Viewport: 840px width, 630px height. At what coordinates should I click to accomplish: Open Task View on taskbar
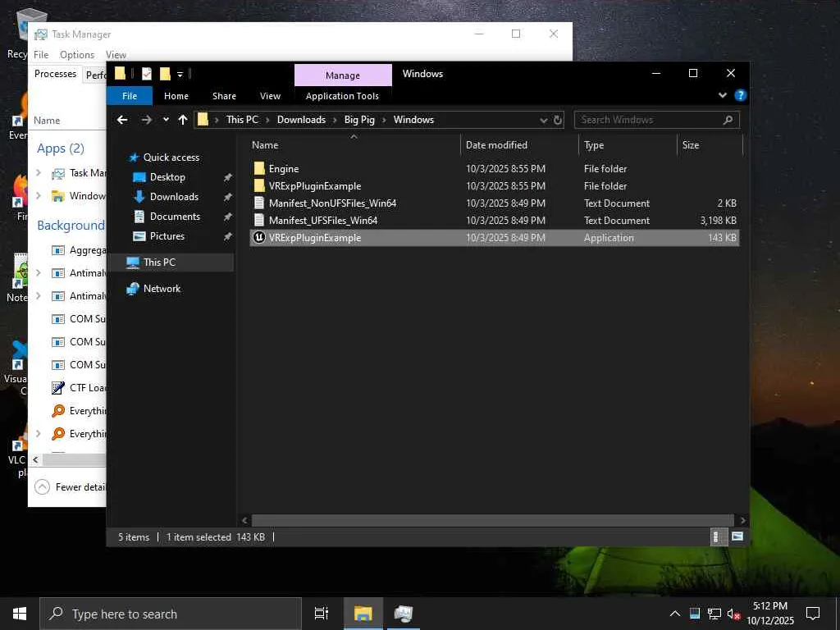click(322, 614)
